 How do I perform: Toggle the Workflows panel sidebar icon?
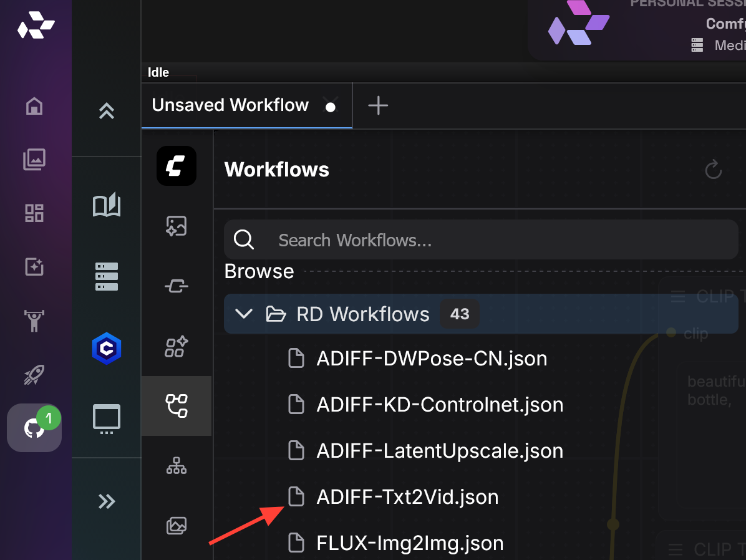tap(177, 406)
